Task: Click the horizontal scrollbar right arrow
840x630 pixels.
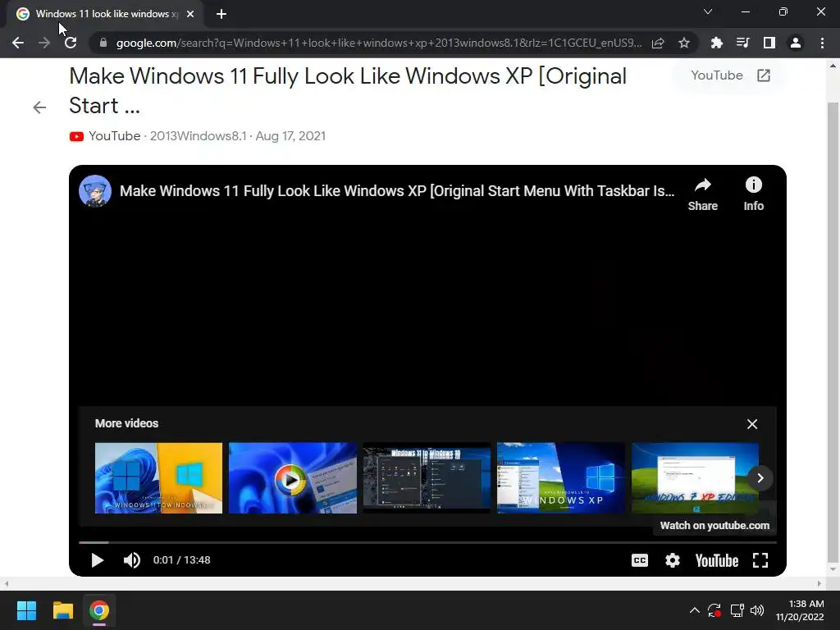Action: [x=819, y=583]
